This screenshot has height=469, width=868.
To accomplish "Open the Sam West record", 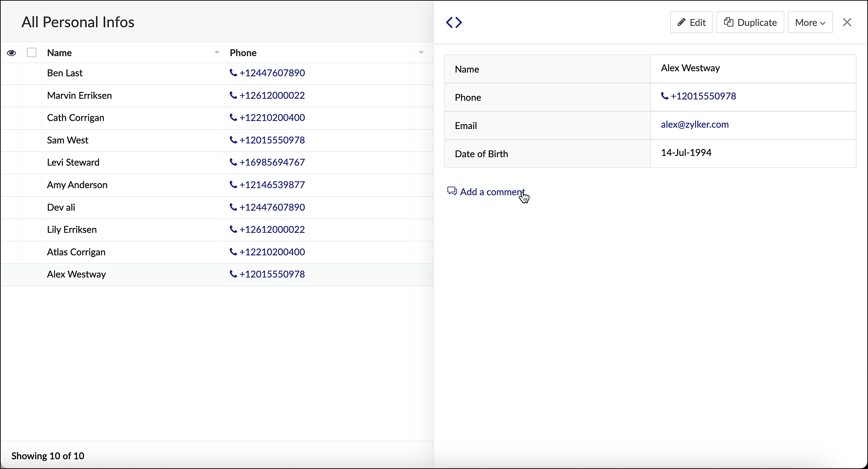I will [68, 140].
